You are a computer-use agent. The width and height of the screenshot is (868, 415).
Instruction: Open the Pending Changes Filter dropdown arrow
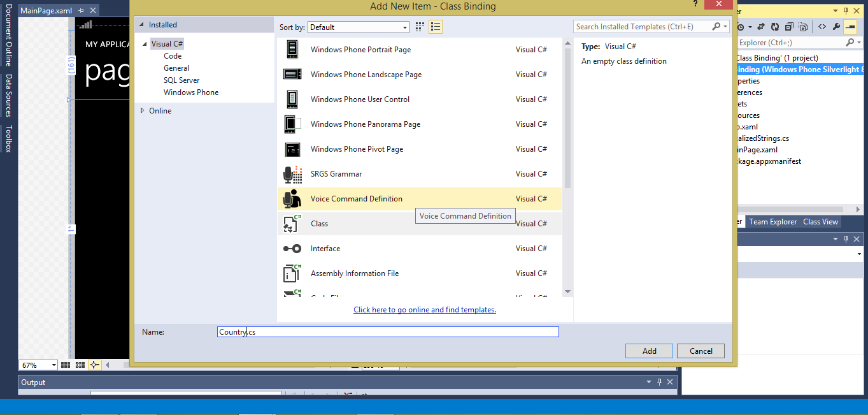[750, 27]
